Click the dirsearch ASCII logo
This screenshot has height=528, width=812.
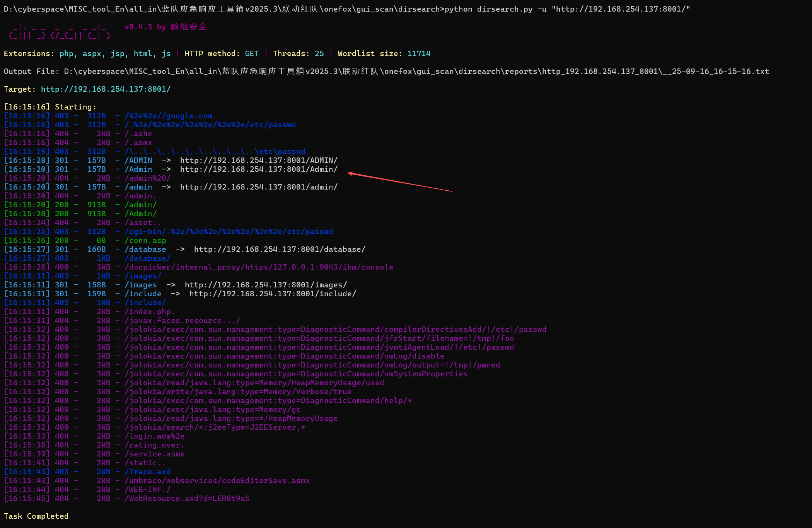(59, 32)
